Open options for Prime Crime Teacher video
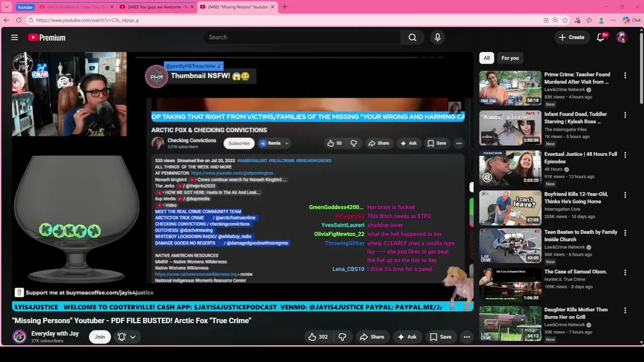644x362 pixels. [625, 75]
